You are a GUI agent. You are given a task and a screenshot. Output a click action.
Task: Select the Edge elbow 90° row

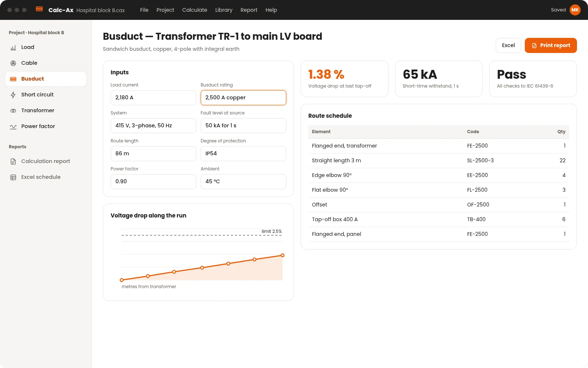439,175
